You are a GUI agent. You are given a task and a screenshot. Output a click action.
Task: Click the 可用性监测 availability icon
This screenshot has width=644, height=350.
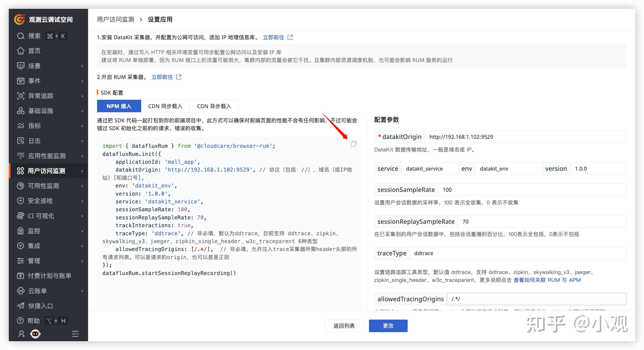[21, 186]
